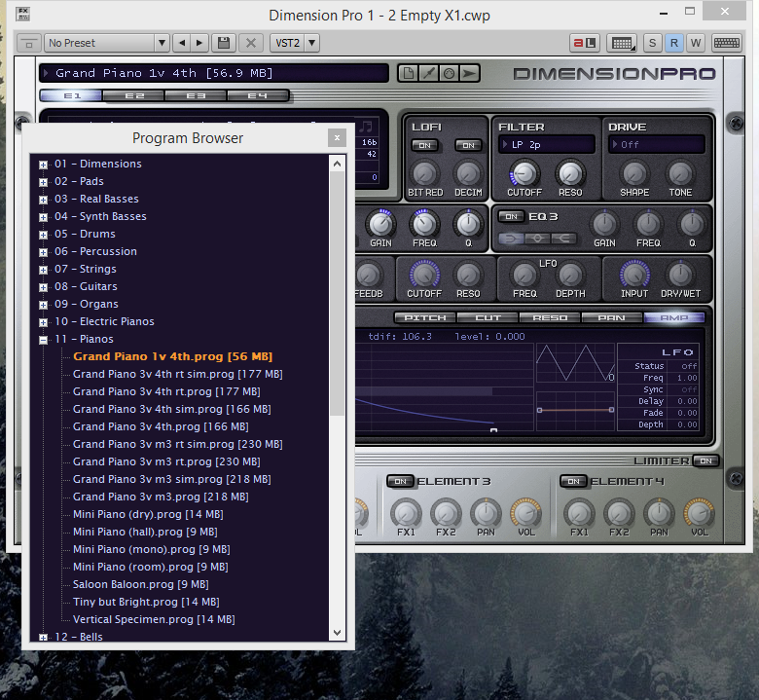This screenshot has height=700, width=759.
Task: Go to the next preset with right arrow
Action: (199, 43)
